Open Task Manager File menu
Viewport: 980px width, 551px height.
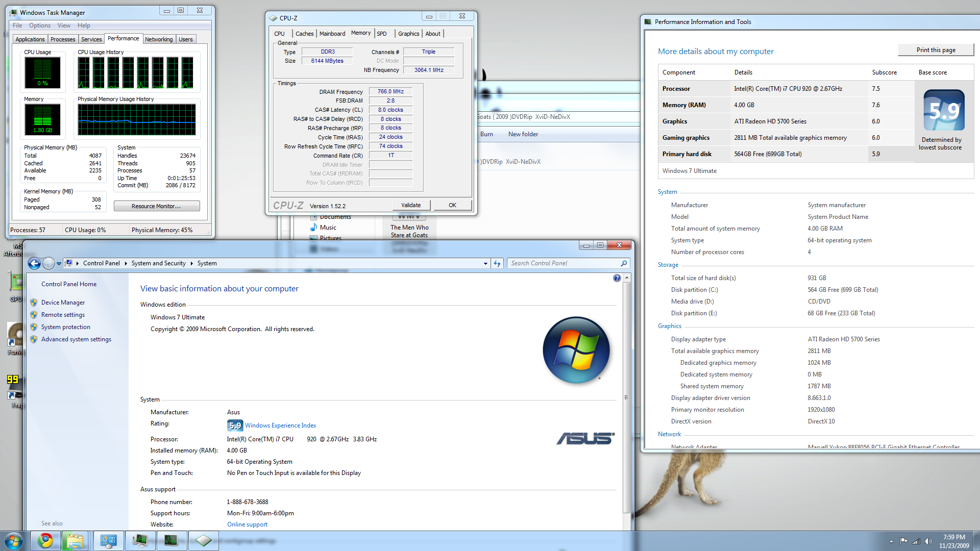tap(17, 26)
